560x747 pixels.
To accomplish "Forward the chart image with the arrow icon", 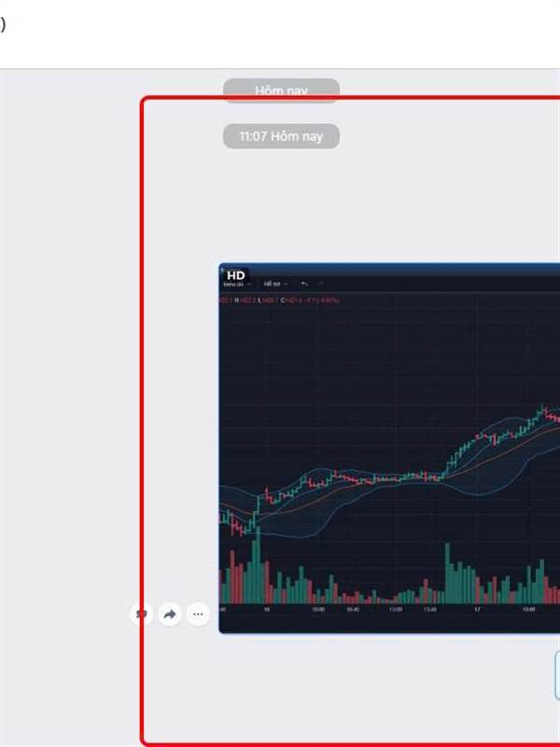I will click(170, 614).
